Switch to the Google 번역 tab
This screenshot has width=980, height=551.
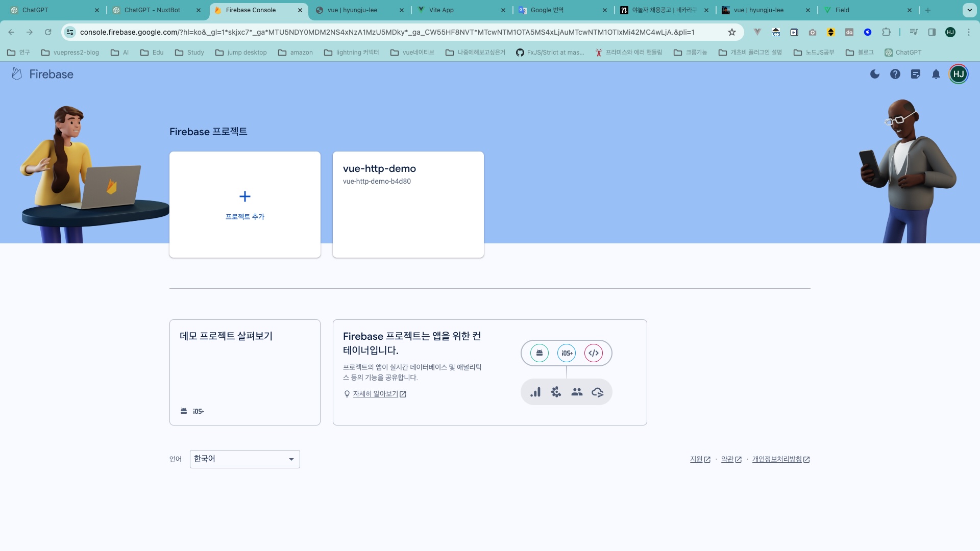(x=563, y=10)
